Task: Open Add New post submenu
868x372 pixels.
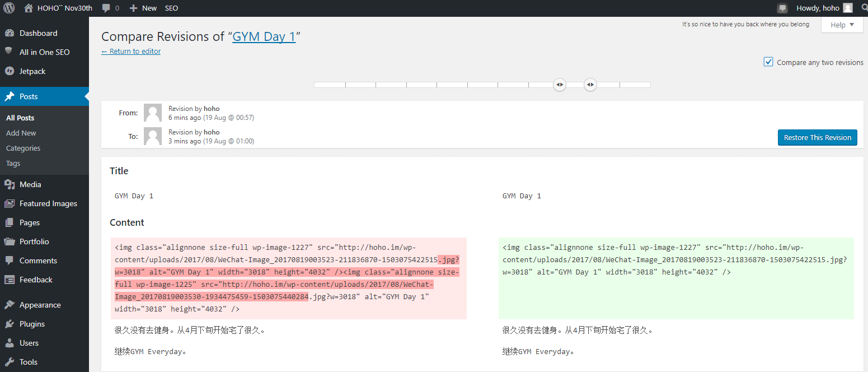Action: [21, 133]
